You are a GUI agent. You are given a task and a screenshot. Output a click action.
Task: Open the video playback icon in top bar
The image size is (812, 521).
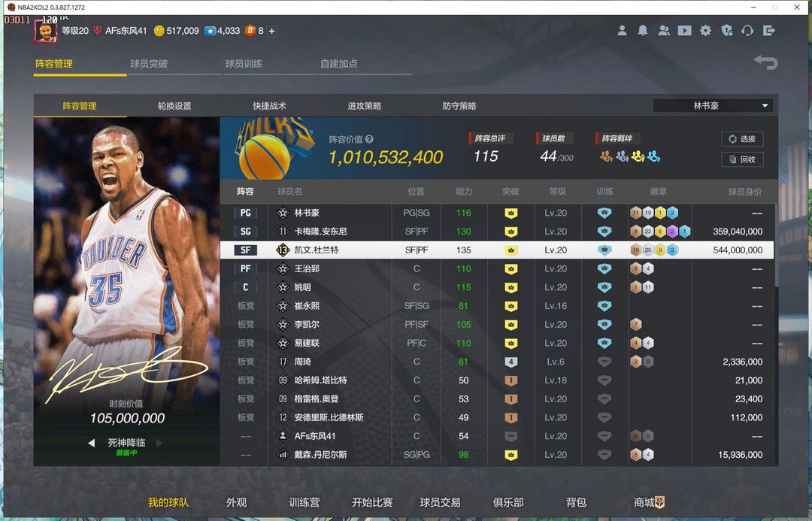pos(684,31)
